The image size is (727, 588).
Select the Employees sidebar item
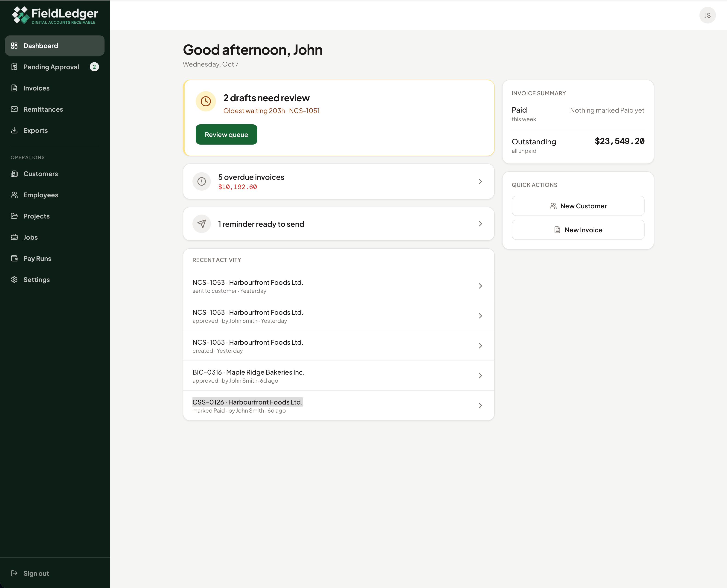coord(55,195)
